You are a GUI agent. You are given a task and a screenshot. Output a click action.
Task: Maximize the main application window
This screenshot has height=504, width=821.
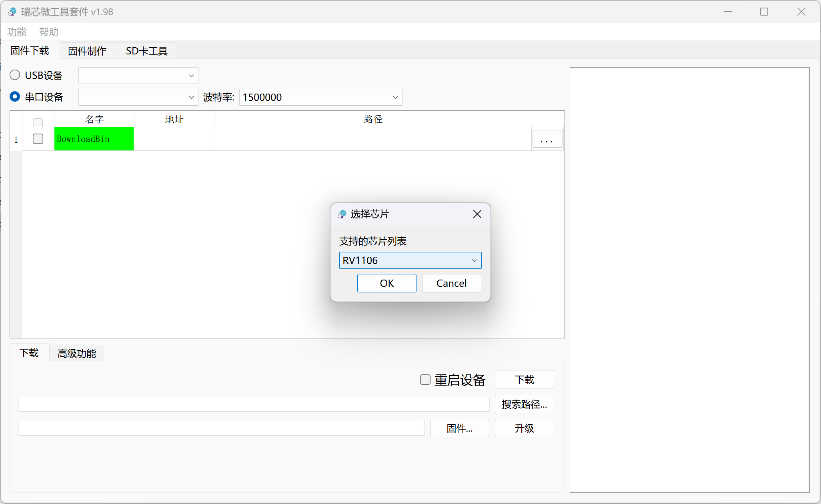click(764, 12)
